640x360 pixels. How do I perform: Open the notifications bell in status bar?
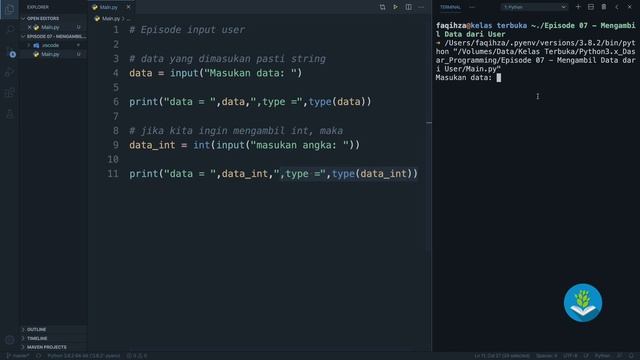point(631,356)
